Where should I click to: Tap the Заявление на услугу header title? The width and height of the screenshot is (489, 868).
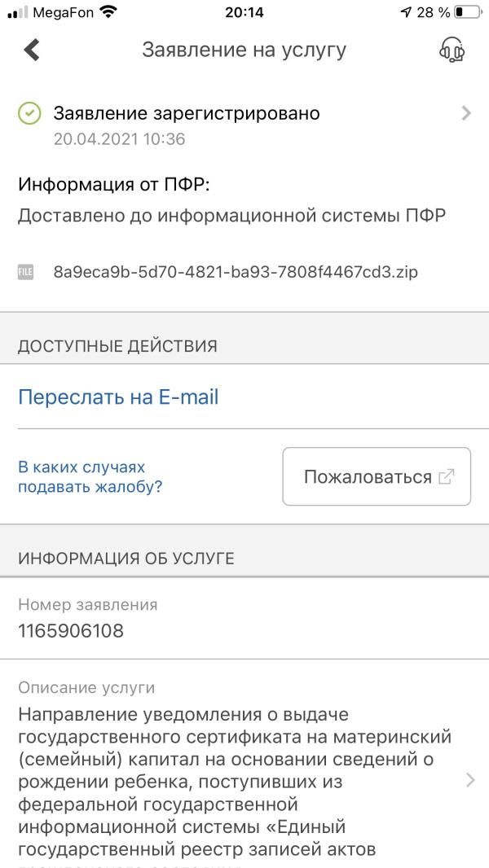coord(244,50)
